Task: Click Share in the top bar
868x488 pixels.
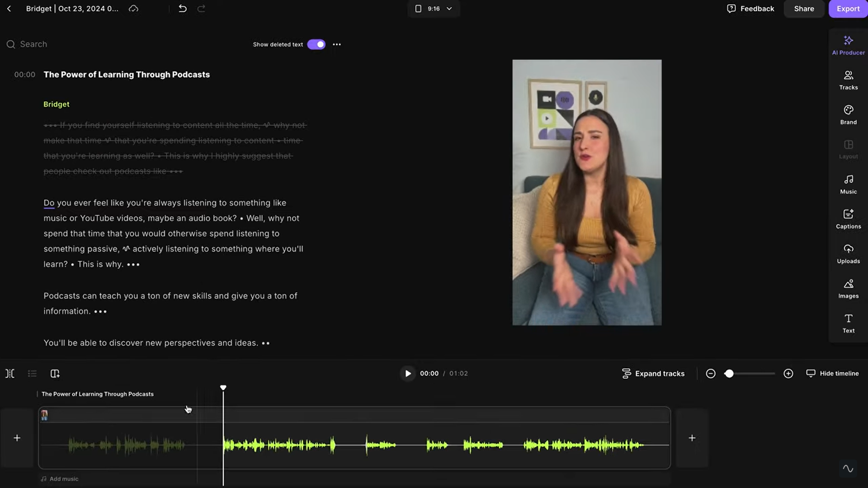Action: 804,9
